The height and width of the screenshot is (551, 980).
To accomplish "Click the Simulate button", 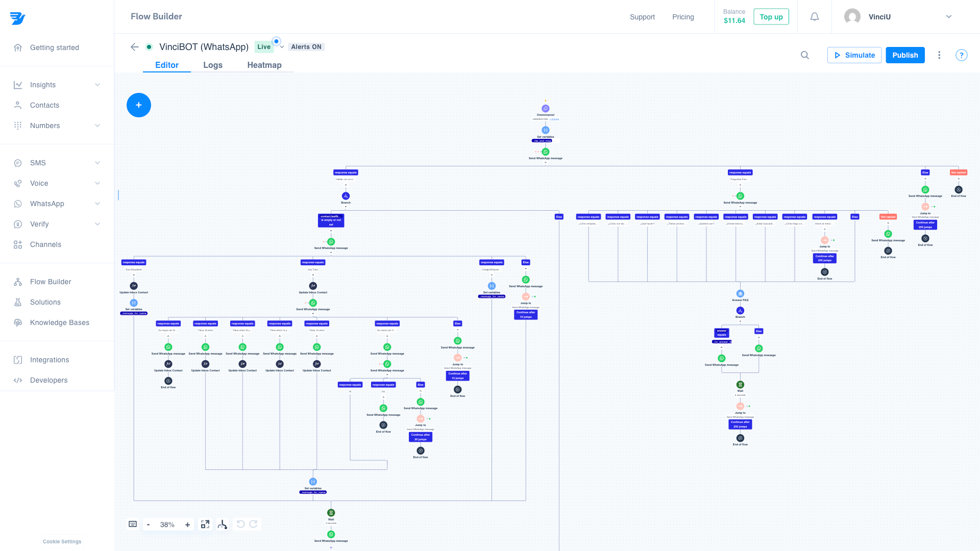I will [854, 55].
